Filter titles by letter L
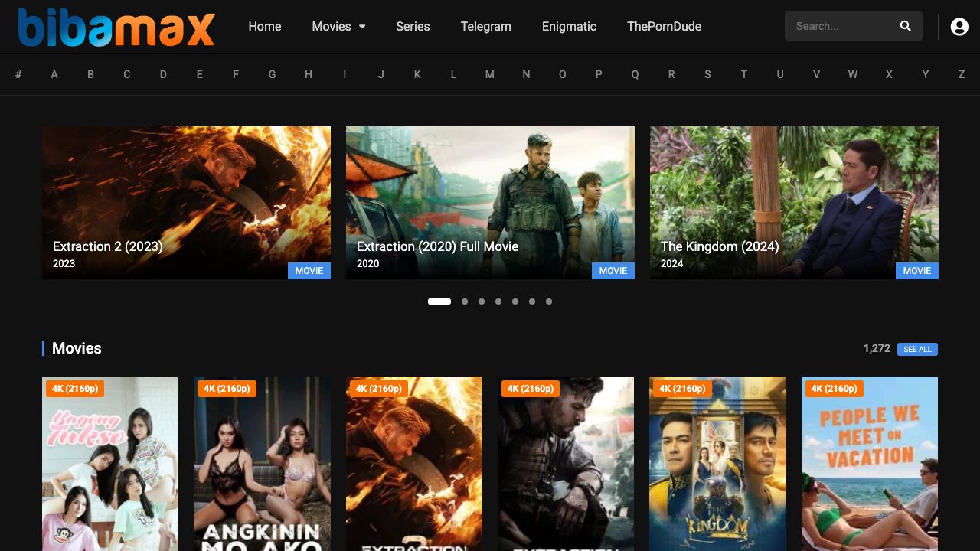Screen dimensions: 980x551 pos(453,74)
